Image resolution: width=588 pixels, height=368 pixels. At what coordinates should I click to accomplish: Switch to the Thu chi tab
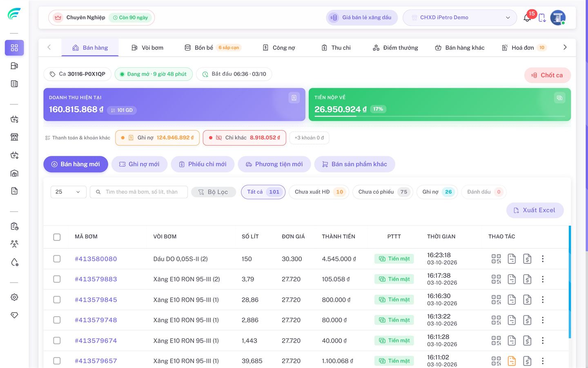(x=336, y=48)
